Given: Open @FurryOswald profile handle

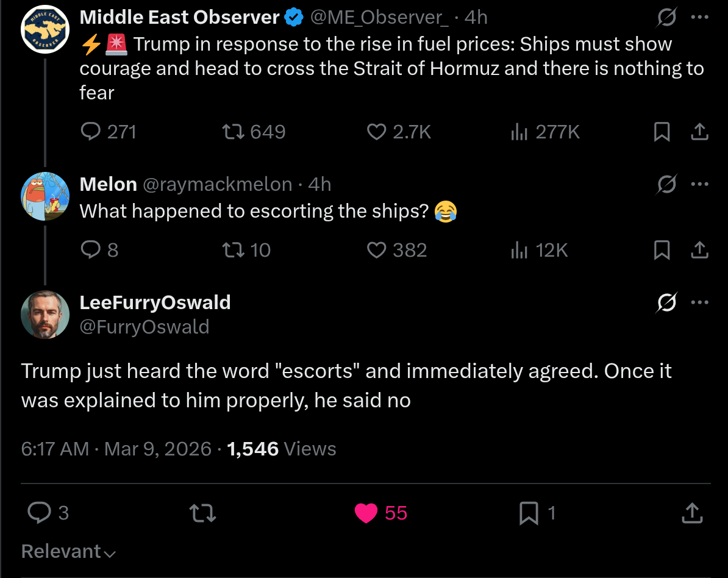Looking at the screenshot, I should click(145, 327).
